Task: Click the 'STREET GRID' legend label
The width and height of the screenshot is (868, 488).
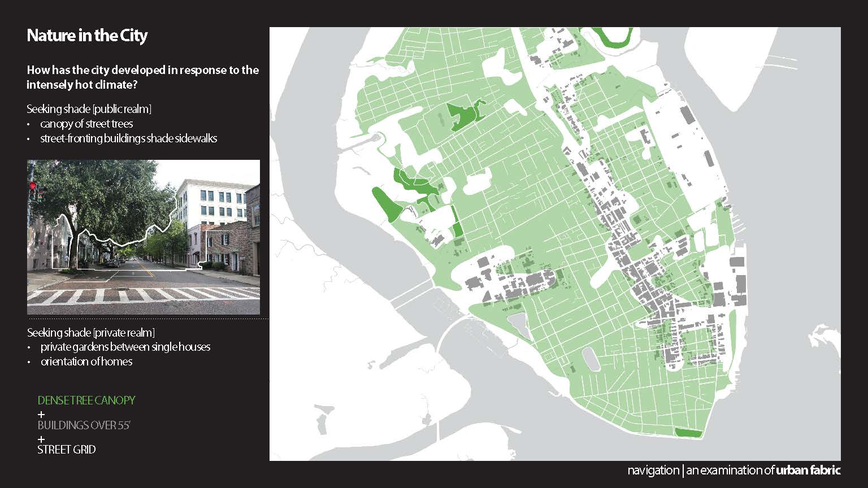Action: pos(67,450)
